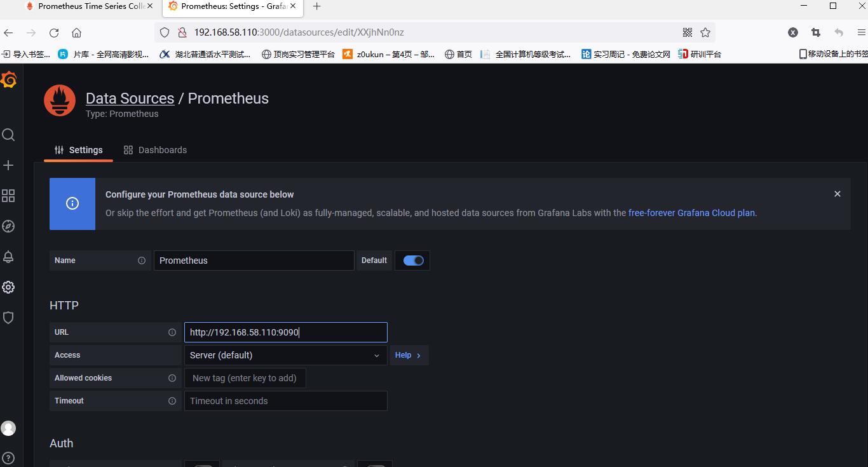Click the Allowed cookies tag field
Screen dimensions: 868x467
pos(245,378)
